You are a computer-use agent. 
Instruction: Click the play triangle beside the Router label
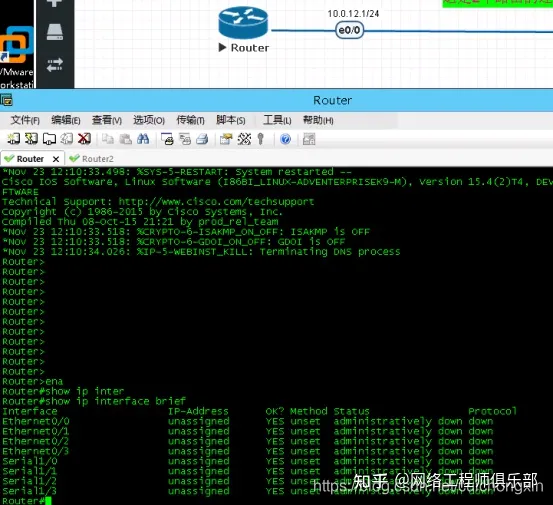point(222,47)
